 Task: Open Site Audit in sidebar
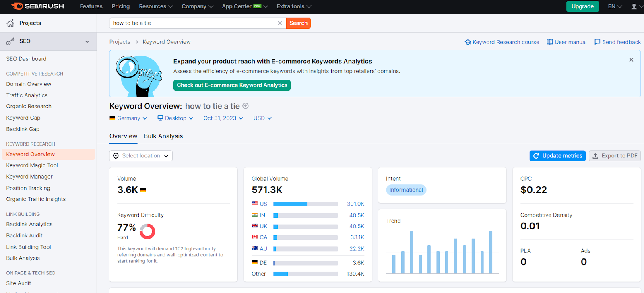(x=19, y=283)
